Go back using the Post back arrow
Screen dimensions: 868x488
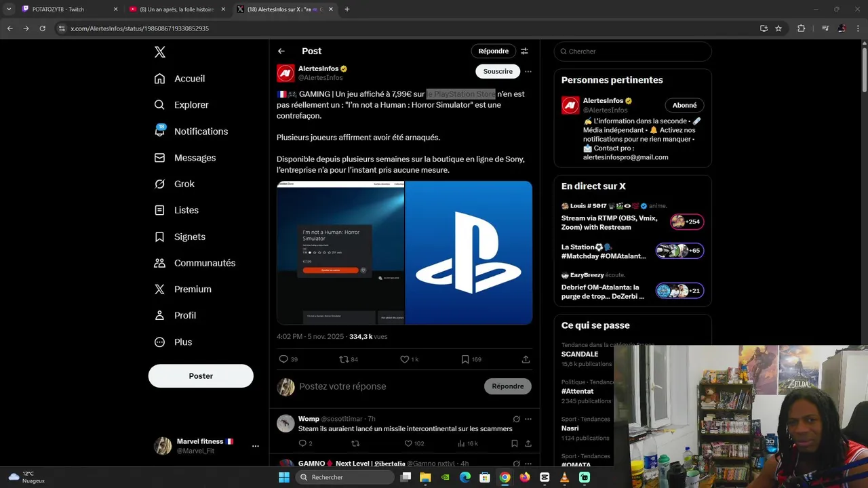[281, 52]
